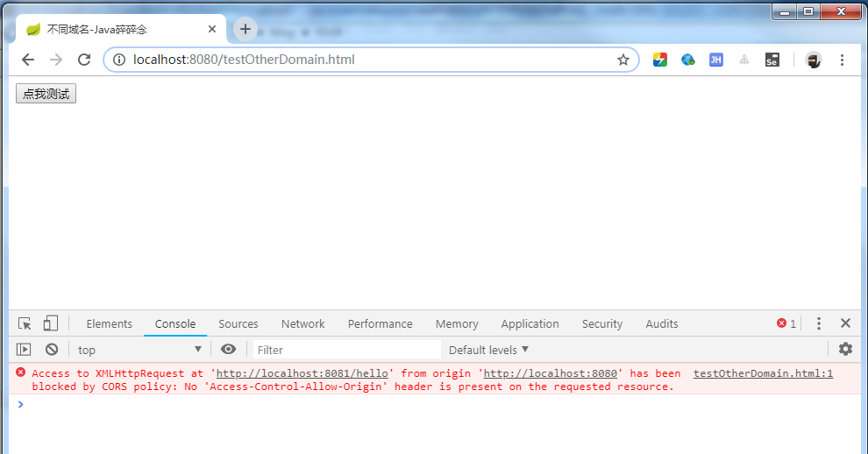Open the colorful square extension icon
The width and height of the screenshot is (868, 454).
tap(660, 60)
